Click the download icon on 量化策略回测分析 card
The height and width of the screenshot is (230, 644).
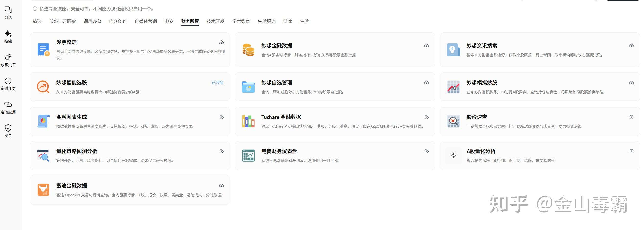pyautogui.click(x=221, y=151)
